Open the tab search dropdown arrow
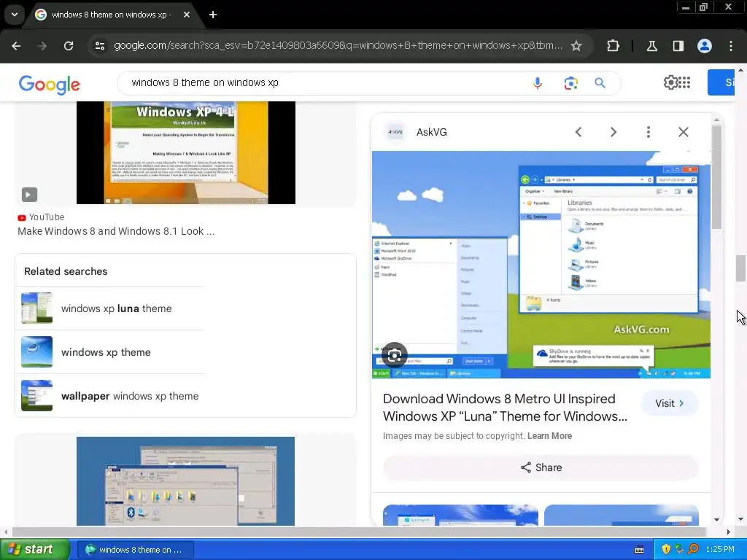This screenshot has height=560, width=747. pyautogui.click(x=15, y=15)
